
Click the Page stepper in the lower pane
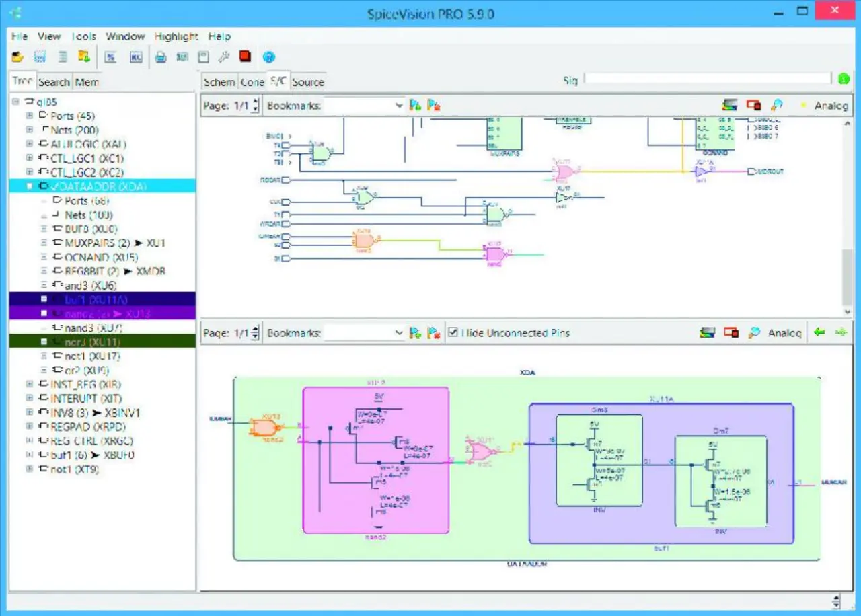(x=255, y=333)
